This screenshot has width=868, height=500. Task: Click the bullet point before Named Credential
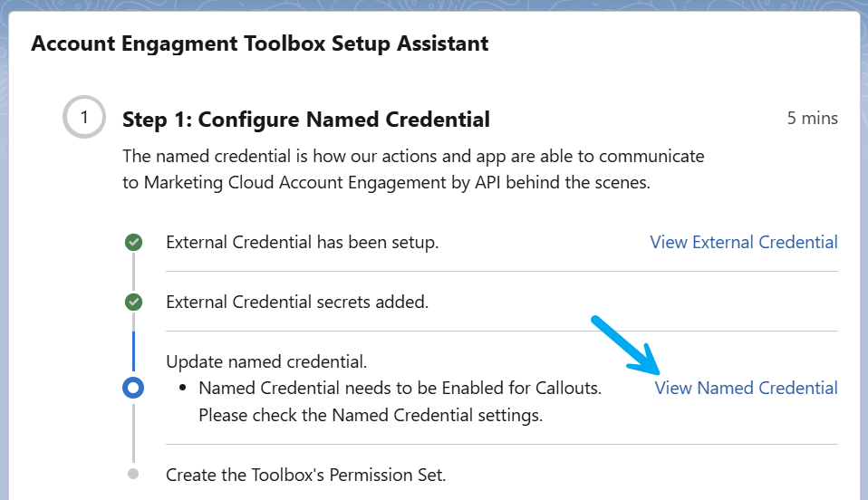coord(183,389)
